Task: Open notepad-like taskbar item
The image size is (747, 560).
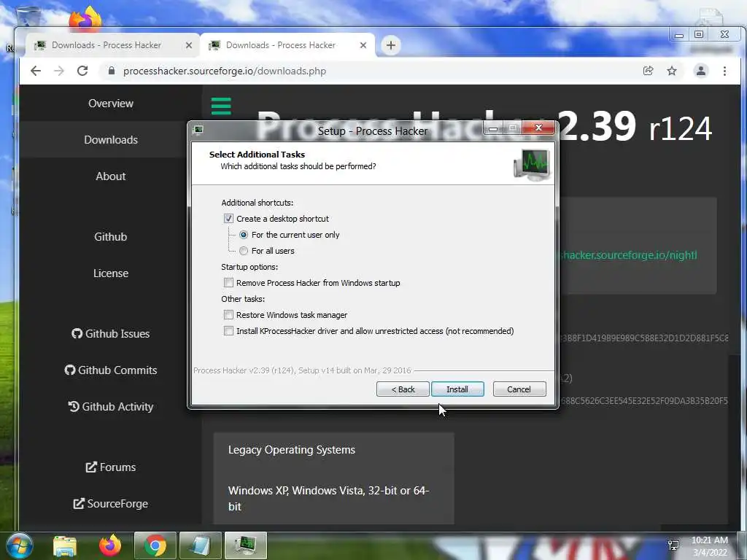Action: point(200,545)
